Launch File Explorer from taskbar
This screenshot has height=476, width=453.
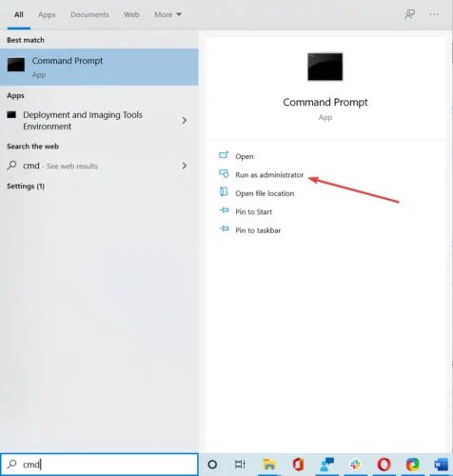268,465
